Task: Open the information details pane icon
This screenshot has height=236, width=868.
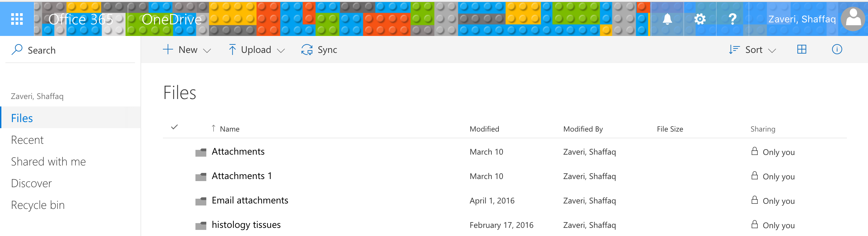Action: tap(837, 50)
